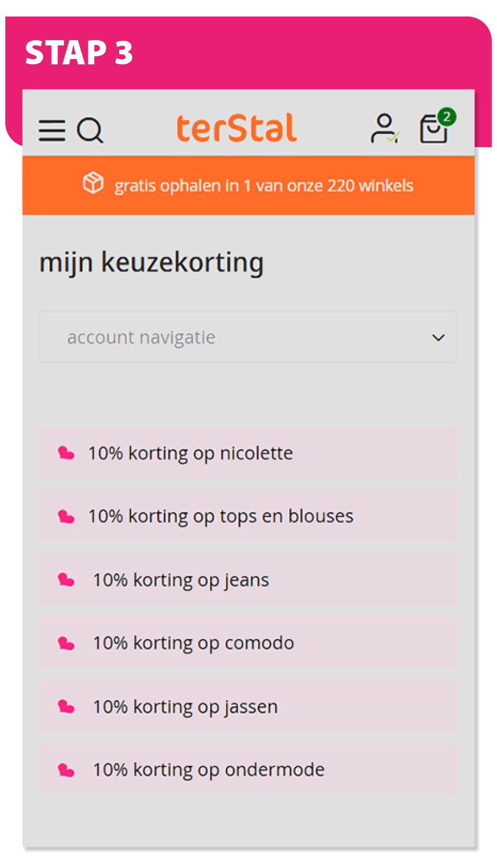Click the search magnifier icon

coord(90,130)
